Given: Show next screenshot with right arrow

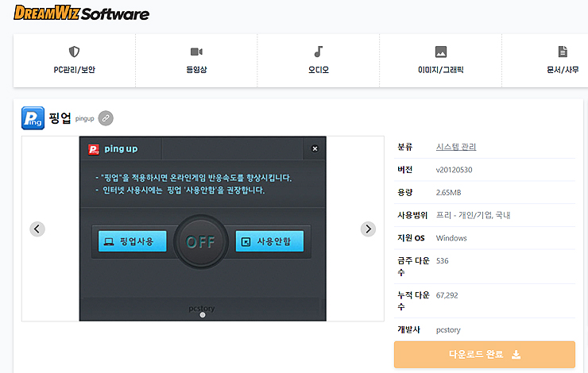Looking at the screenshot, I should 368,229.
